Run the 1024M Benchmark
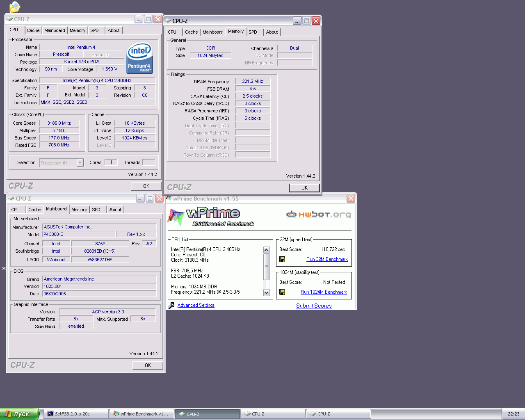 [324, 292]
